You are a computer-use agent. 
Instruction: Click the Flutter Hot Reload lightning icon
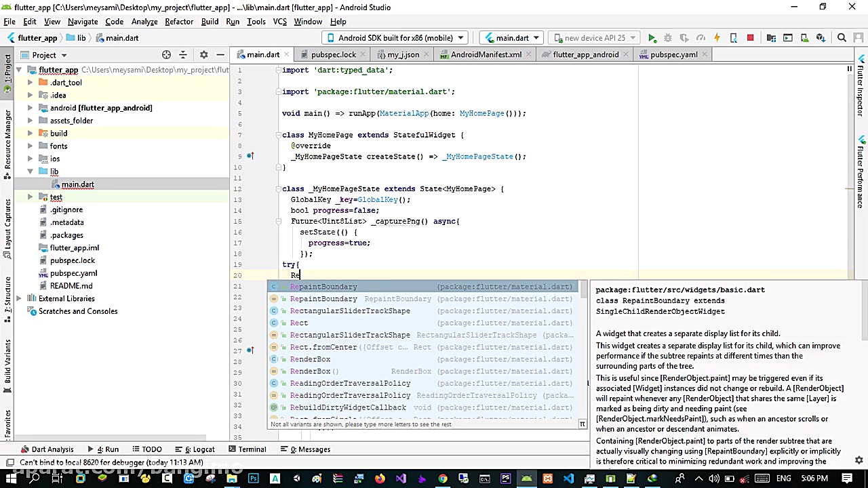point(717,38)
